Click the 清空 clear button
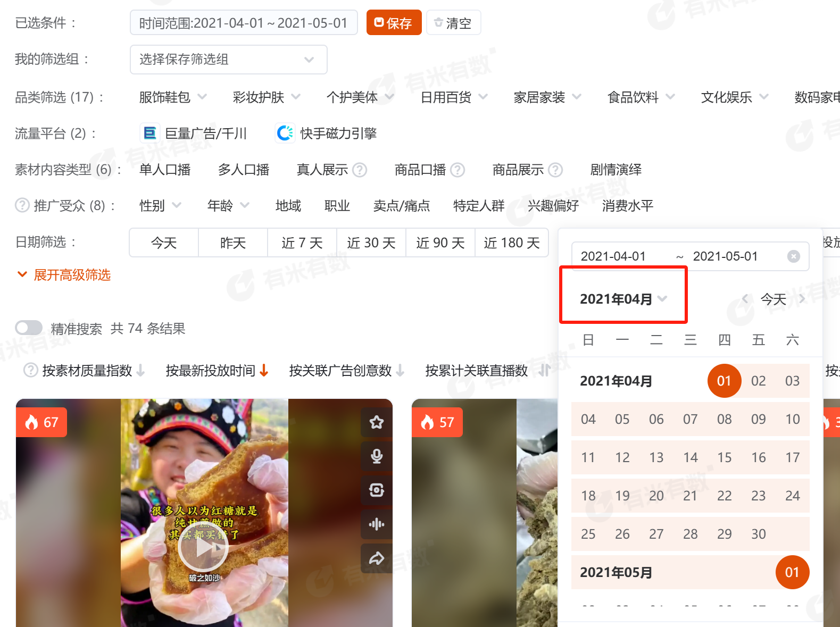 [x=453, y=23]
